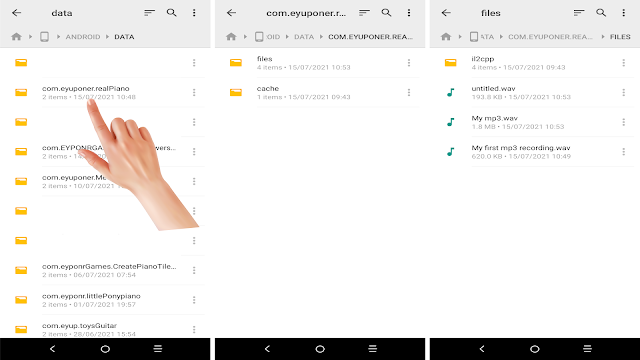Show options for il2cpp folder
The height and width of the screenshot is (360, 640).
pyautogui.click(x=623, y=63)
